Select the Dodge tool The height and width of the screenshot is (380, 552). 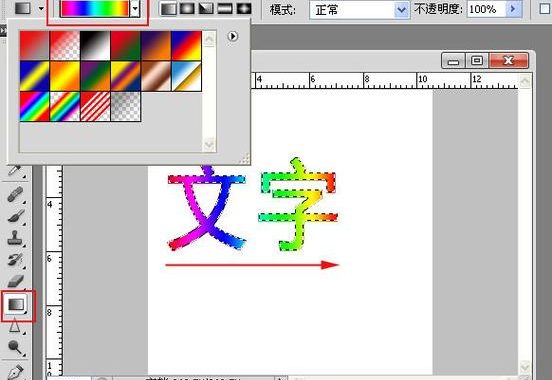[15, 348]
